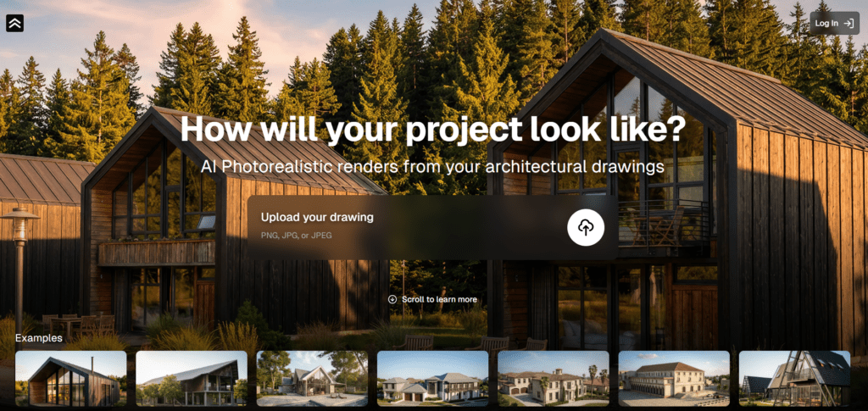The height and width of the screenshot is (411, 868).
Task: Click the PNG, JPG, or JPEG hint text
Action: 296,236
